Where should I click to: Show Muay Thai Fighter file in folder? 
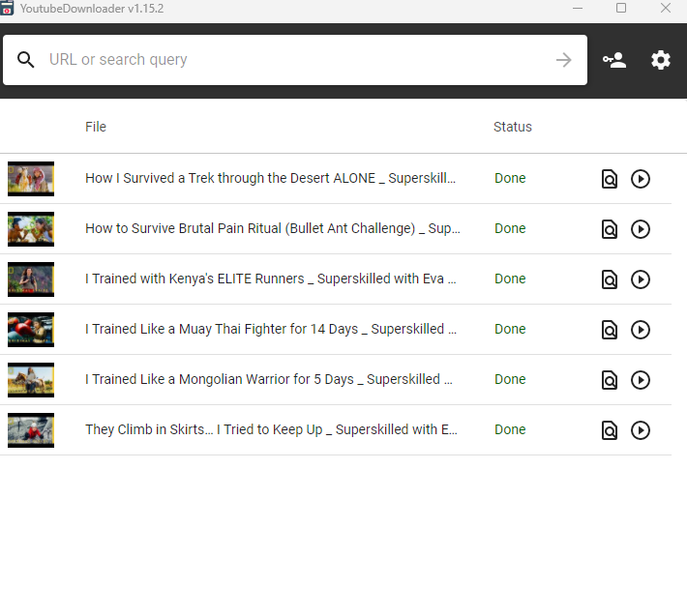(609, 330)
